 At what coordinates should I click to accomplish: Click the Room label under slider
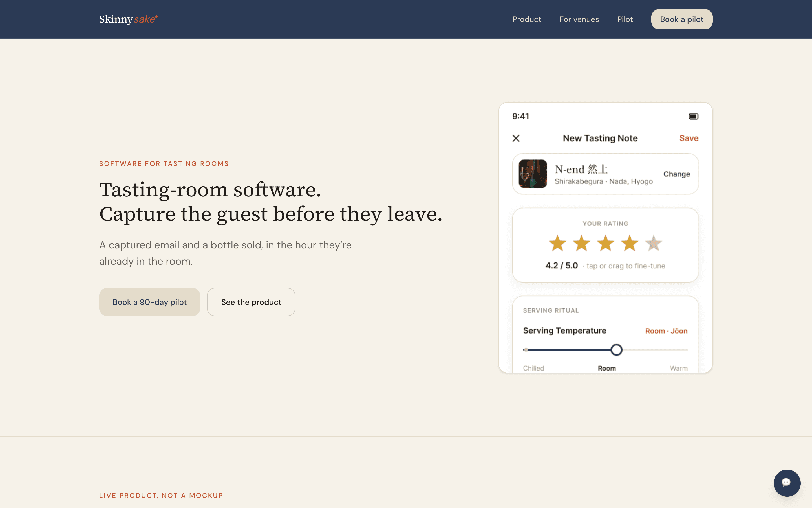click(607, 368)
